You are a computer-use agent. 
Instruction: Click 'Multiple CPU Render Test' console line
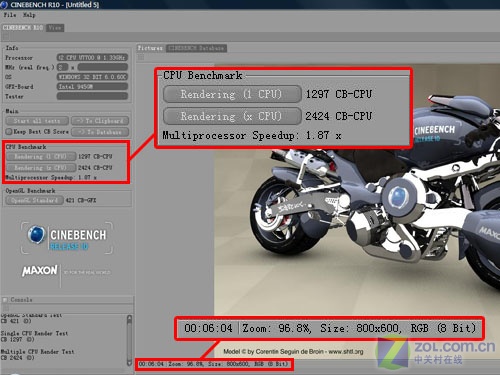click(x=37, y=352)
